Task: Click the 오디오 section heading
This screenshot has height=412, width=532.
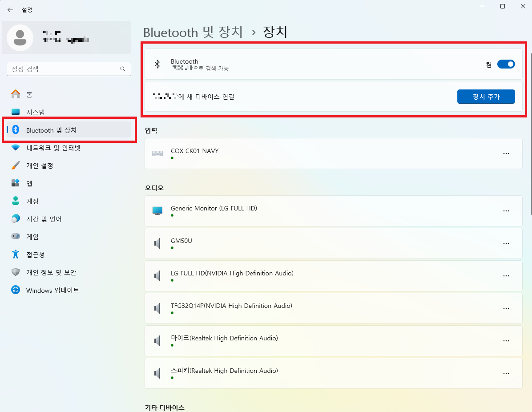Action: [154, 188]
